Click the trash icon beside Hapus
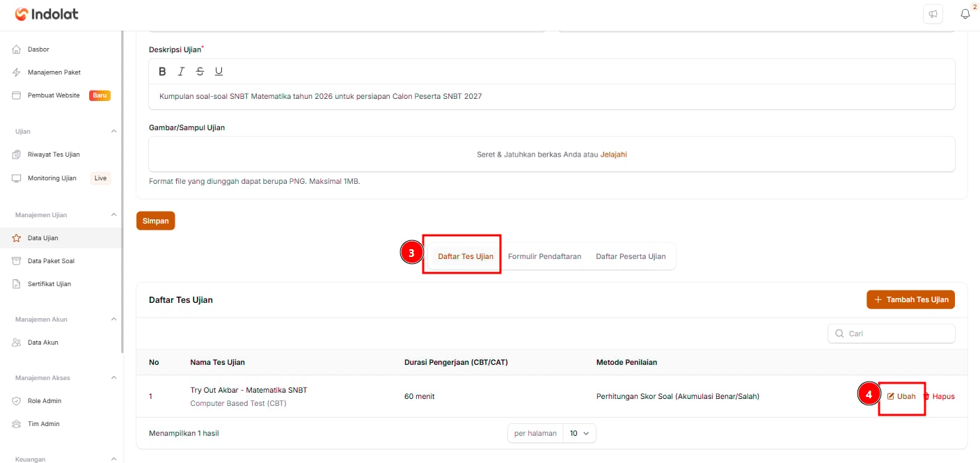The width and height of the screenshot is (980, 463). pyautogui.click(x=926, y=396)
